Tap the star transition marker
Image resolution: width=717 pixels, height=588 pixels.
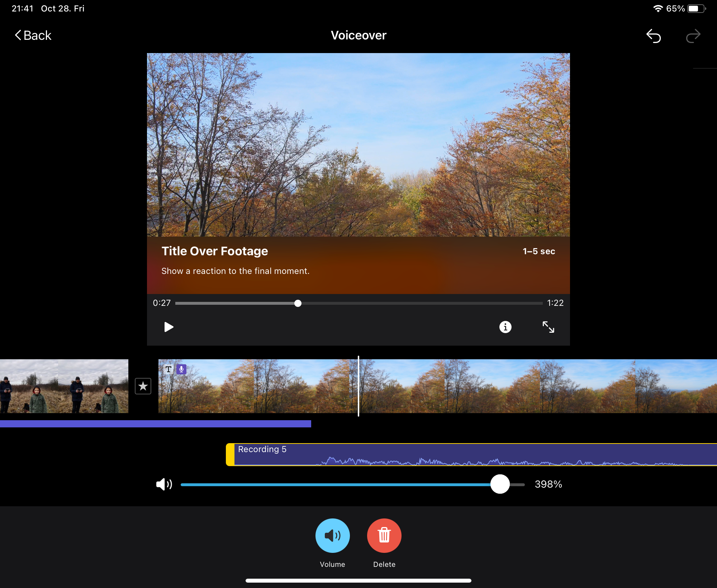tap(143, 386)
